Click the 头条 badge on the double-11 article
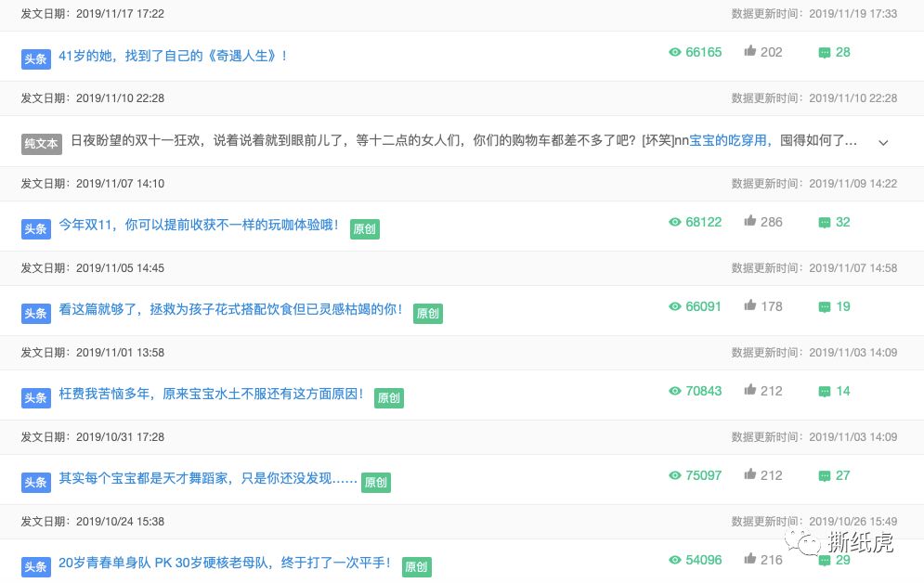This screenshot has height=583, width=924. 35,229
